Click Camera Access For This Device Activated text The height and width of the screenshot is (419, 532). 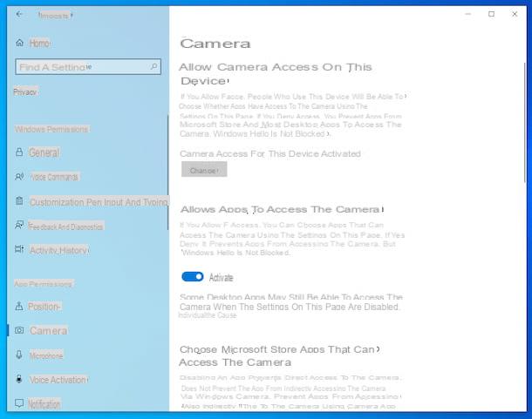pos(270,154)
